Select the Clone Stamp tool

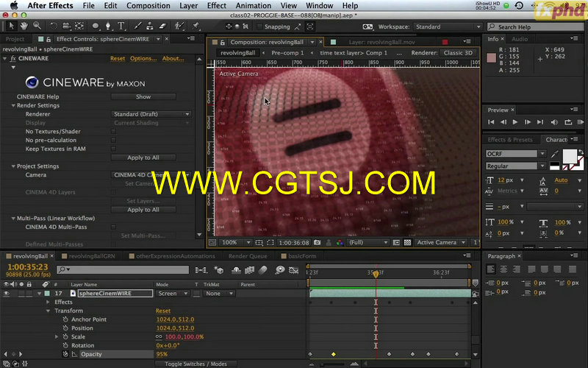point(150,26)
